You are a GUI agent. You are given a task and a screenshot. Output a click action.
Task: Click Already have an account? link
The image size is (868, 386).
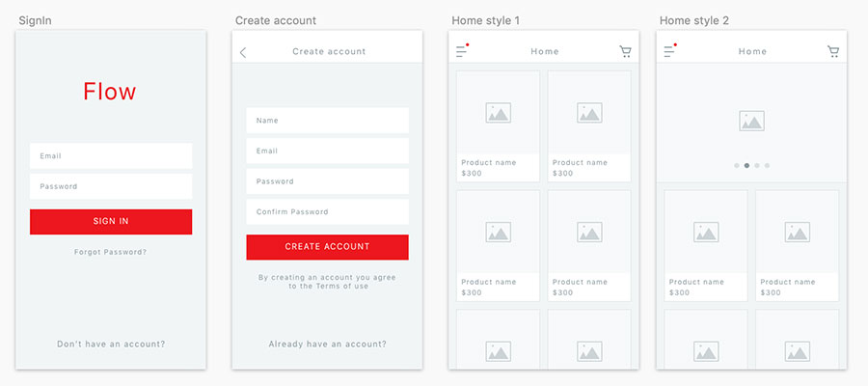click(327, 344)
